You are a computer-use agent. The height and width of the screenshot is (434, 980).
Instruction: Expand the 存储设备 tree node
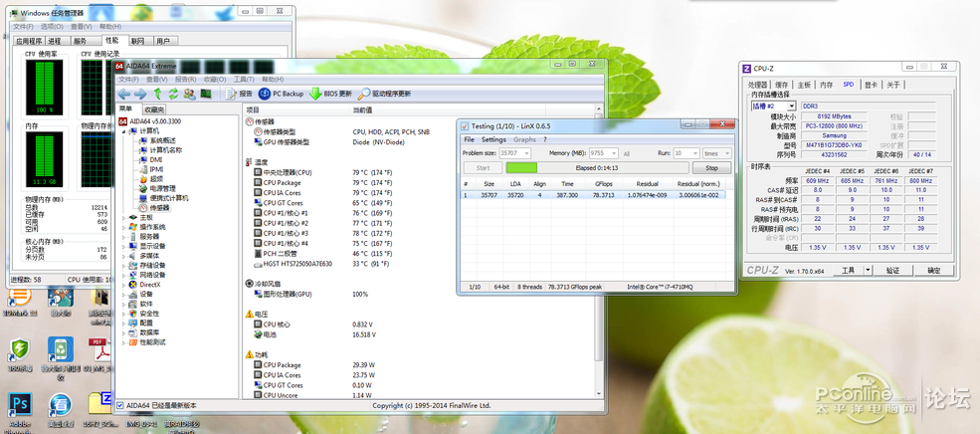click(x=123, y=266)
